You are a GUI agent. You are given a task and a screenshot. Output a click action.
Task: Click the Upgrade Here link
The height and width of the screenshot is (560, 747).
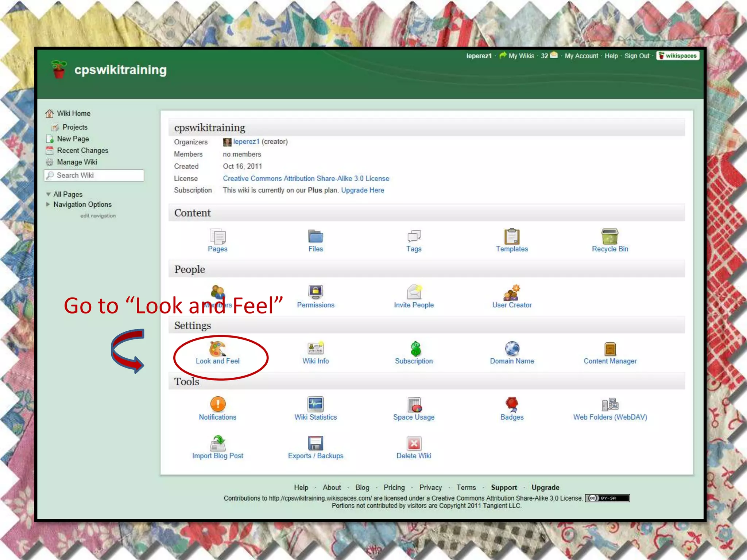(362, 190)
